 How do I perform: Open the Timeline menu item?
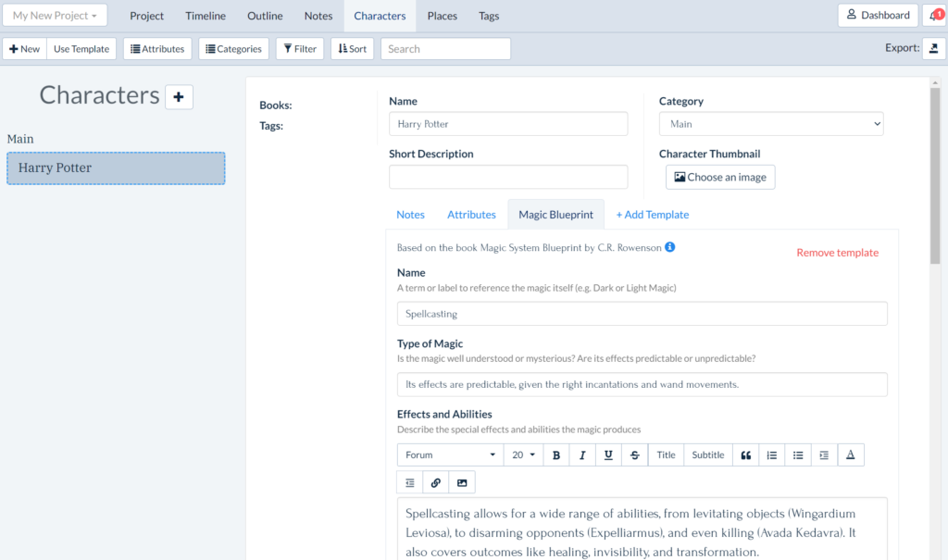pos(206,16)
